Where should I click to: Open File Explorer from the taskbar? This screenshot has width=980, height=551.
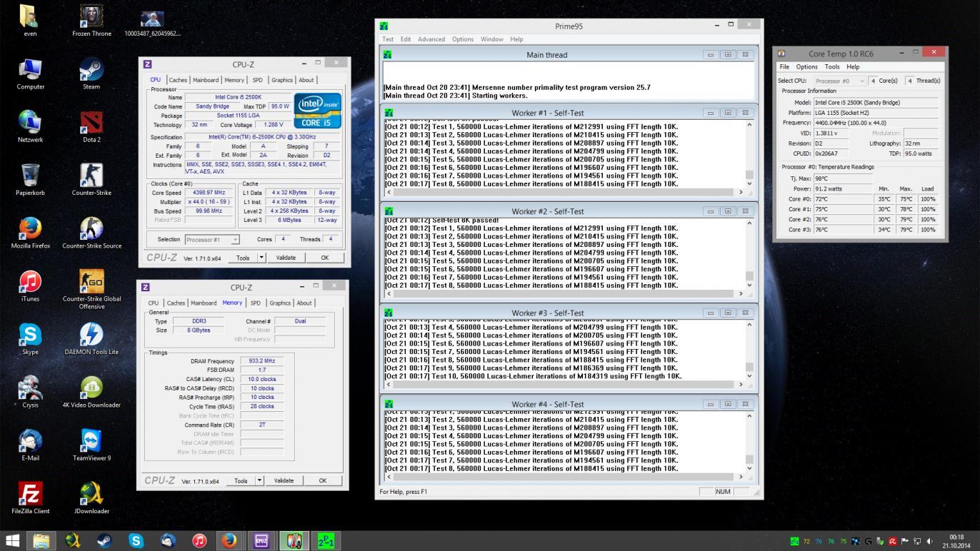click(x=41, y=540)
